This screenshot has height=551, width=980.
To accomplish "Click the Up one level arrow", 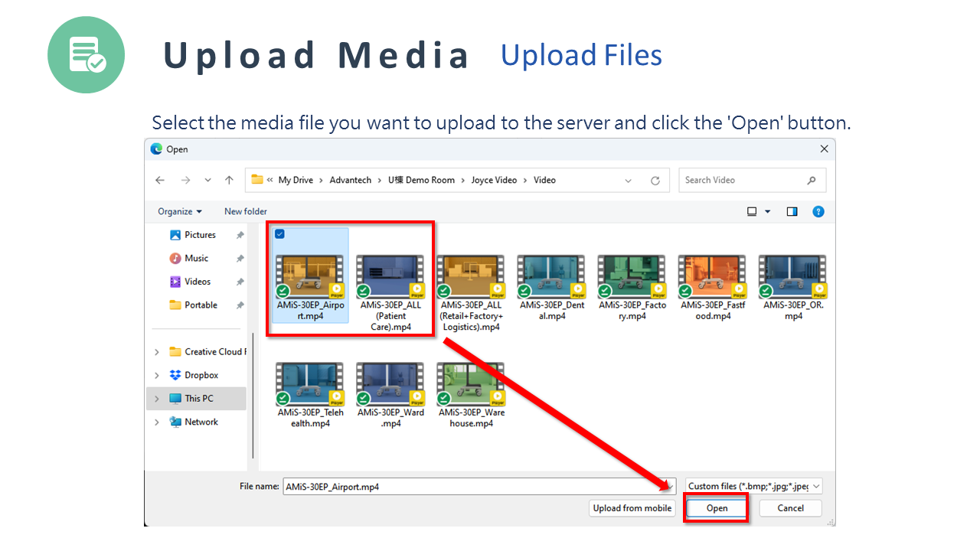I will click(x=229, y=181).
